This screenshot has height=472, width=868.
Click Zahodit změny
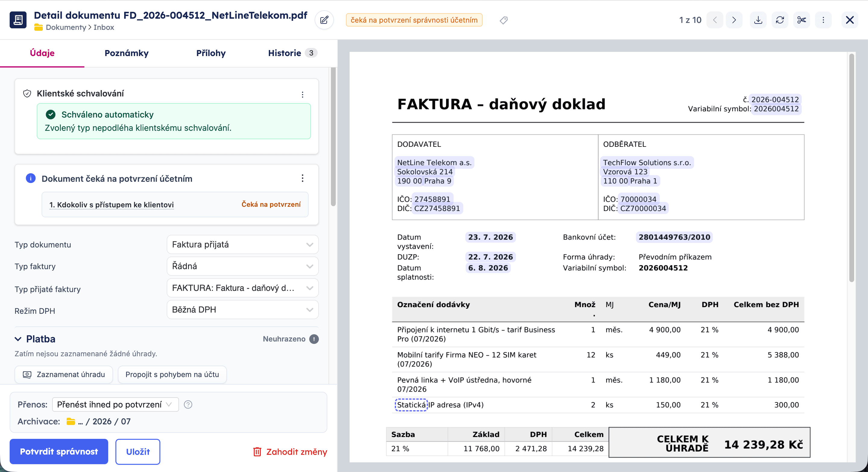(290, 452)
